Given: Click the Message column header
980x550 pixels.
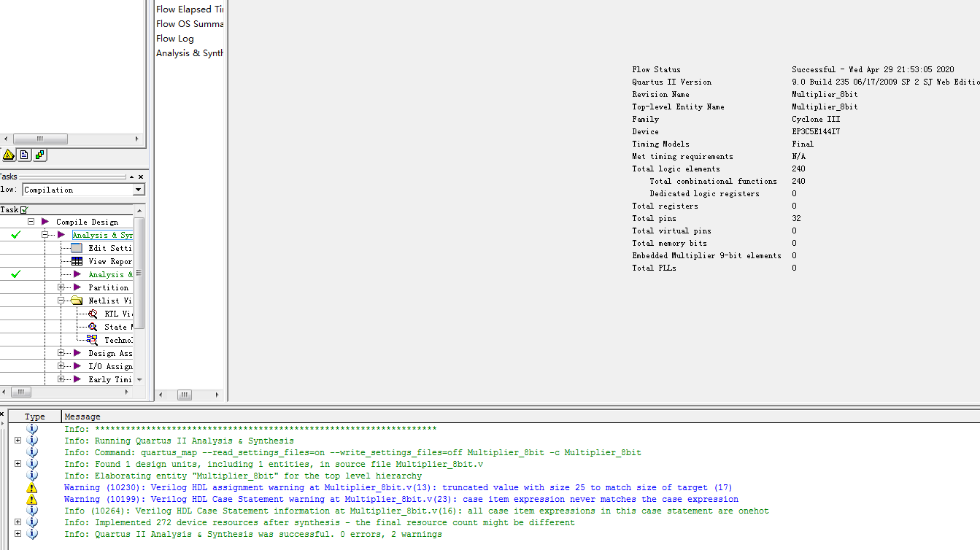Looking at the screenshot, I should point(82,417).
